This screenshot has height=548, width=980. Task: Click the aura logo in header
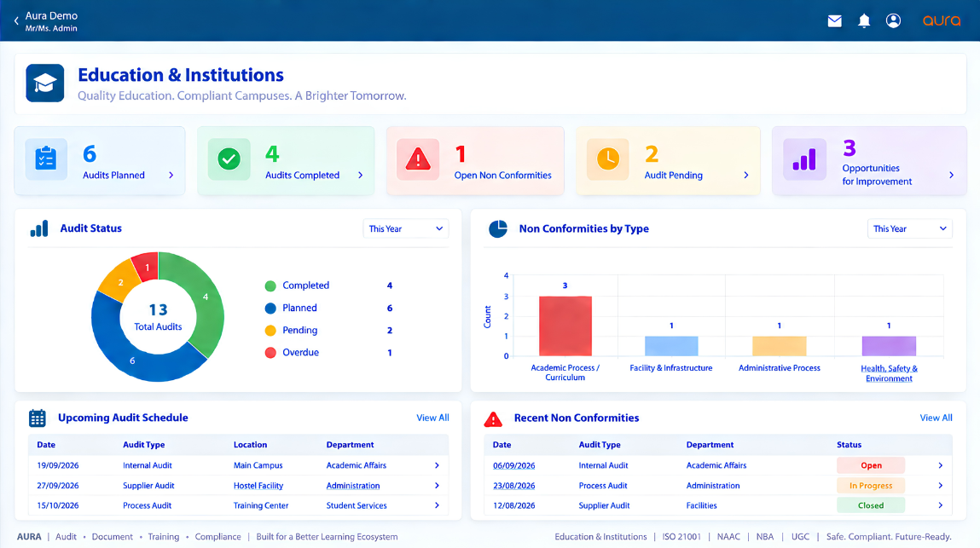click(942, 20)
